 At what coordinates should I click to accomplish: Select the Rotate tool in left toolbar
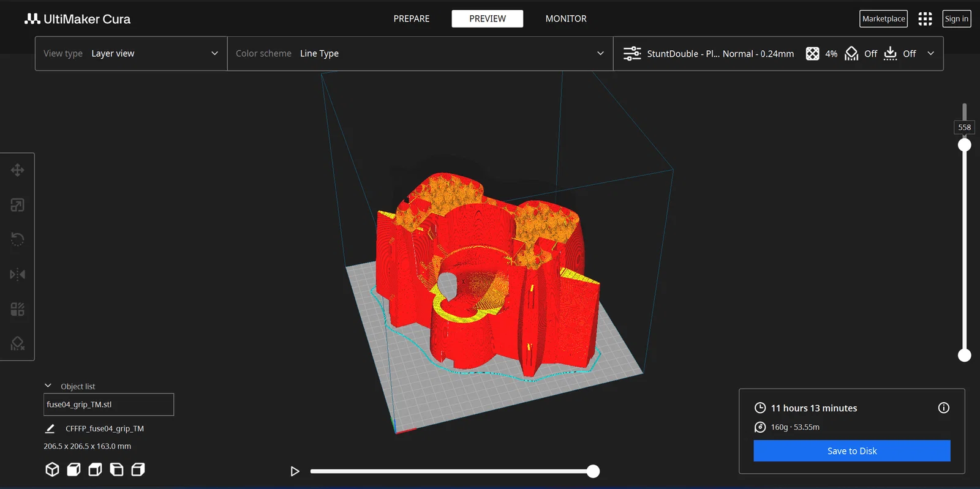[17, 239]
